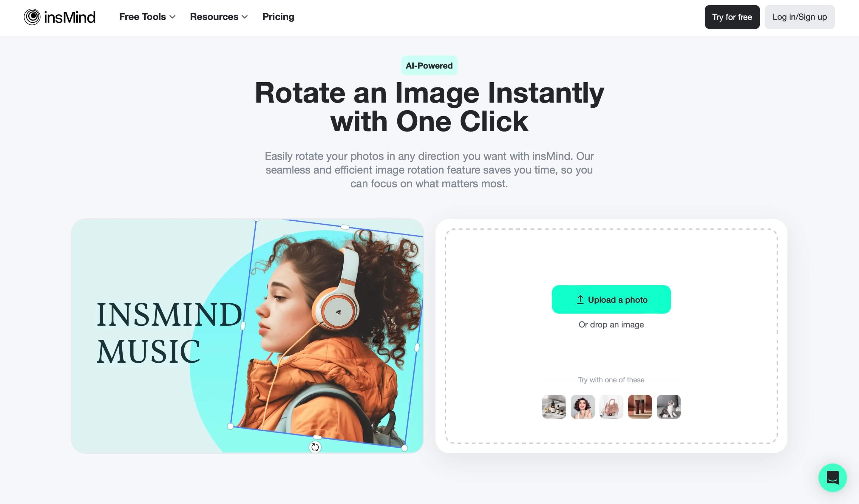Screen dimensions: 859x504
Task: Click the Pricing menu item
Action: (x=278, y=17)
